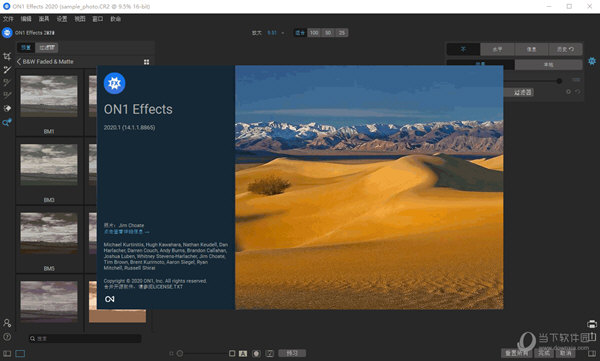This screenshot has width=600, height=361.
Task: Set zoom to 50 percent
Action: [328, 33]
